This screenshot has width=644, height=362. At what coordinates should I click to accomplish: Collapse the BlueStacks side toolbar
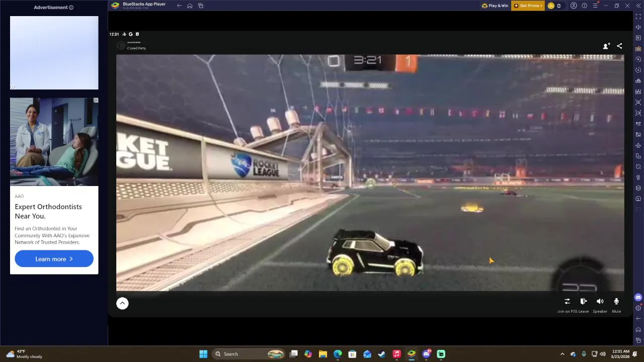pos(638,6)
